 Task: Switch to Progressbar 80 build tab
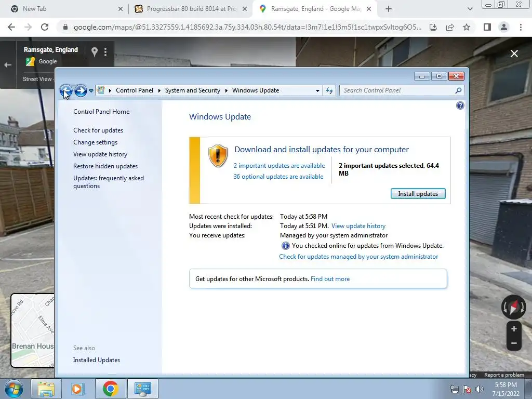click(x=191, y=9)
